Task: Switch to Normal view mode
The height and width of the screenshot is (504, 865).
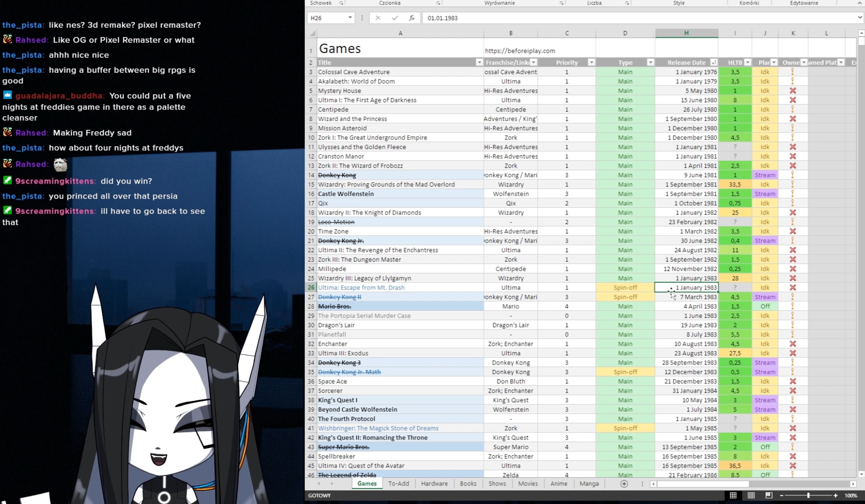Action: [733, 495]
